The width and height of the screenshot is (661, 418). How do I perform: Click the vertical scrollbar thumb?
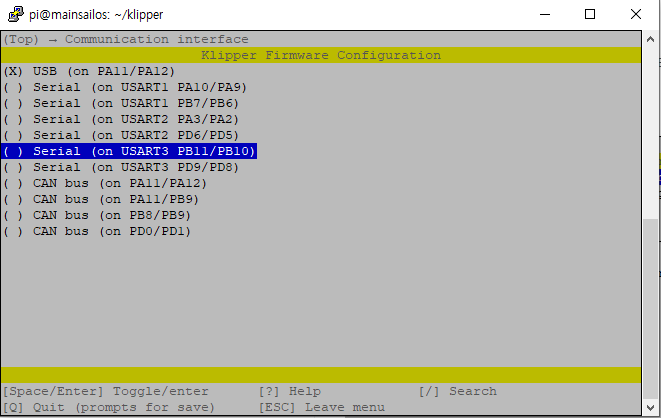point(650,310)
